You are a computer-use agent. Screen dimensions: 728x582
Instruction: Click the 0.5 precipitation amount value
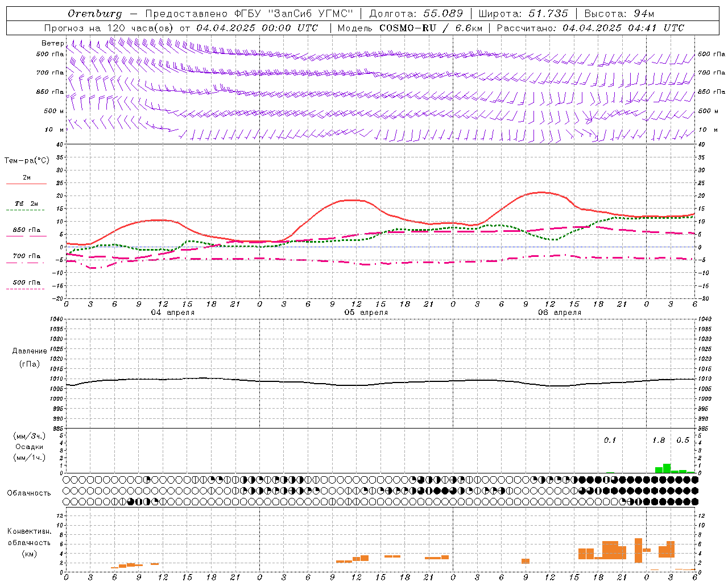click(x=682, y=440)
